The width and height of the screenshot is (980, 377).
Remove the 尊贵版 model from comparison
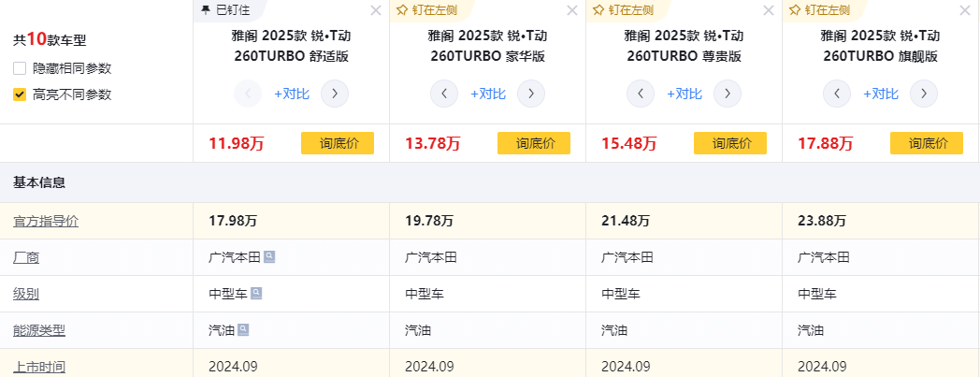pos(769,10)
